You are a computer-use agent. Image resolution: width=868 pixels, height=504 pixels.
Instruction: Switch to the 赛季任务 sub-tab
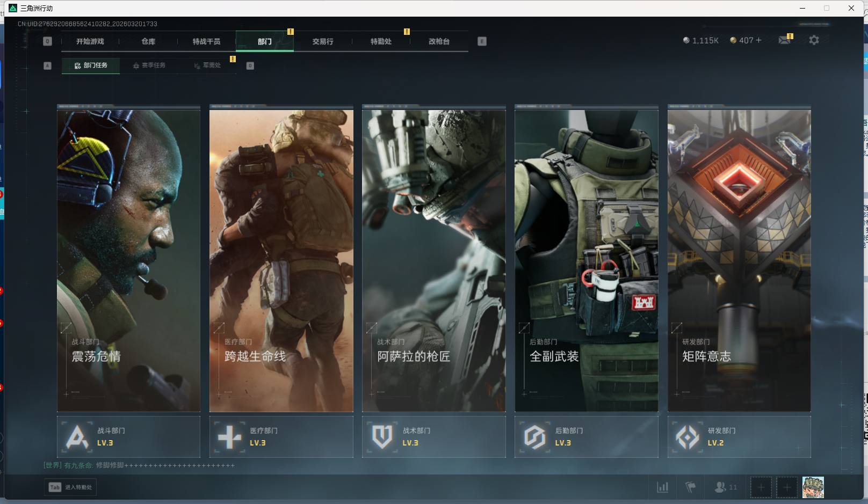149,65
